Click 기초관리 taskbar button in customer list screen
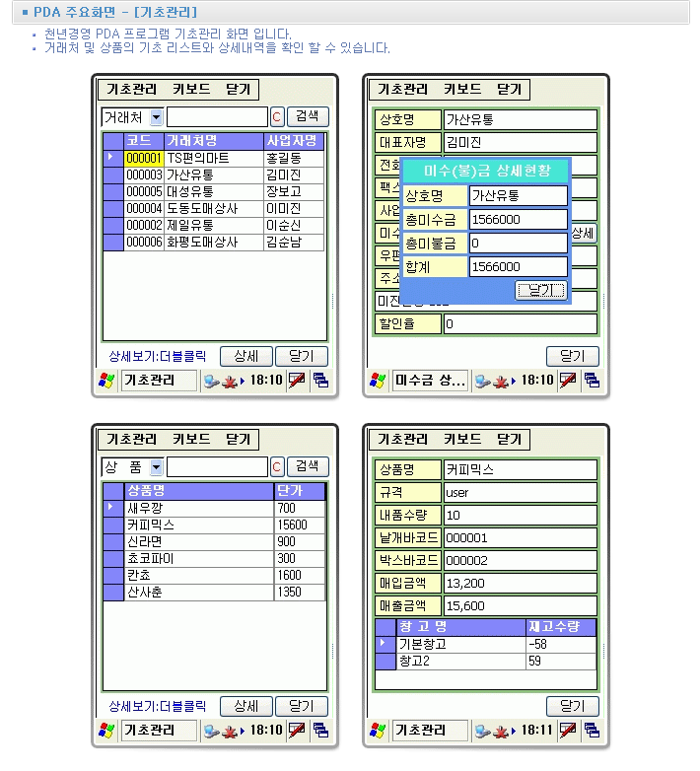 pos(159,381)
